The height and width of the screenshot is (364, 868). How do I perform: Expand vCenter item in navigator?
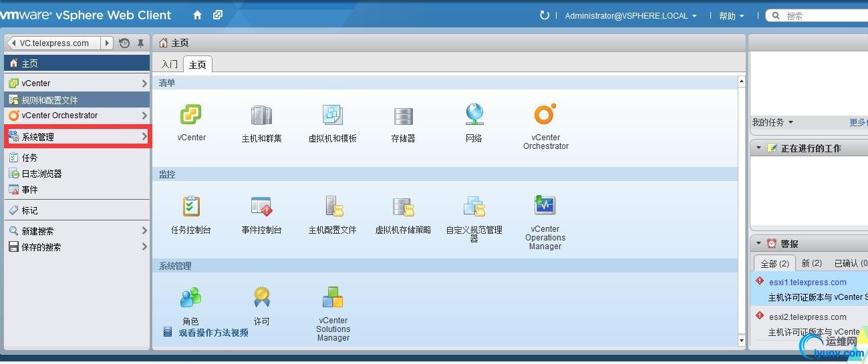pyautogui.click(x=144, y=83)
